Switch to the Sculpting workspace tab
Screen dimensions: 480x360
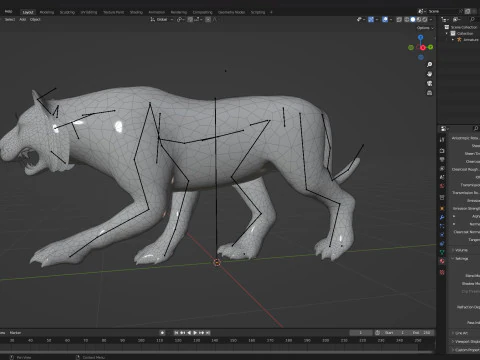click(x=67, y=12)
